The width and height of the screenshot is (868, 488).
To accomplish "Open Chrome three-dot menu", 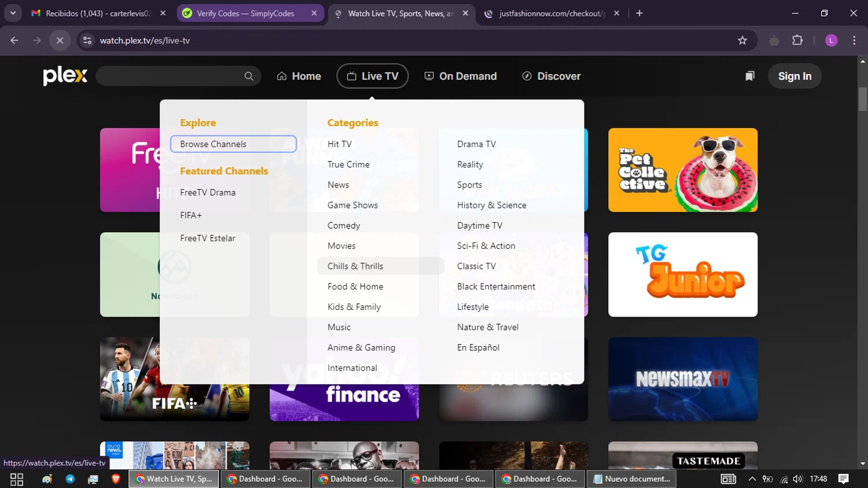I will tap(854, 41).
